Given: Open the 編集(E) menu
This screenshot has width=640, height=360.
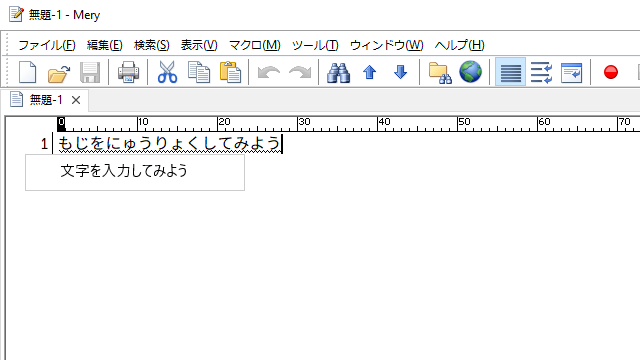Looking at the screenshot, I should 104,45.
